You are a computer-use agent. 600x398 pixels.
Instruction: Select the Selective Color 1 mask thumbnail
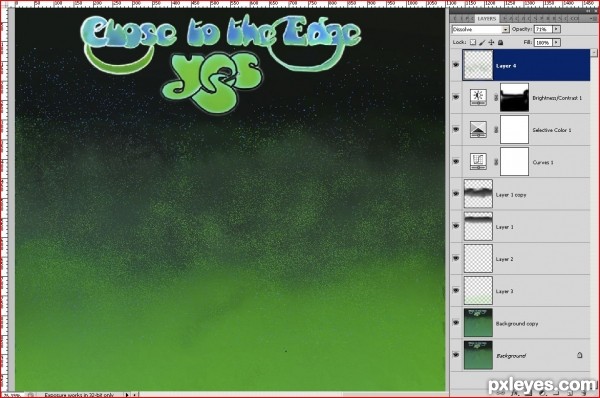pyautogui.click(x=514, y=129)
